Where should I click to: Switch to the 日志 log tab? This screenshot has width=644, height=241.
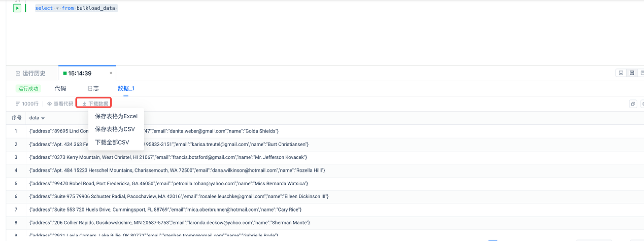[x=93, y=88]
